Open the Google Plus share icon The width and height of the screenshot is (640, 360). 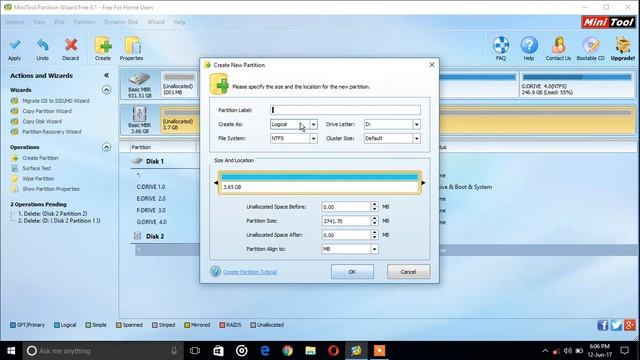click(630, 325)
